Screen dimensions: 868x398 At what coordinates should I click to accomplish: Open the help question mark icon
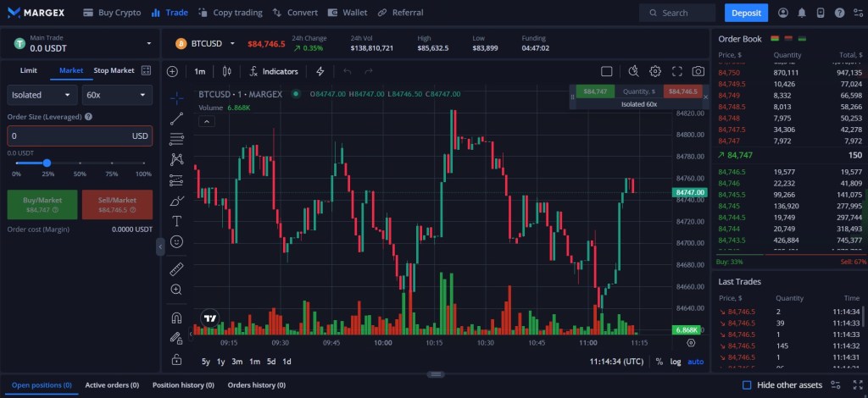840,13
